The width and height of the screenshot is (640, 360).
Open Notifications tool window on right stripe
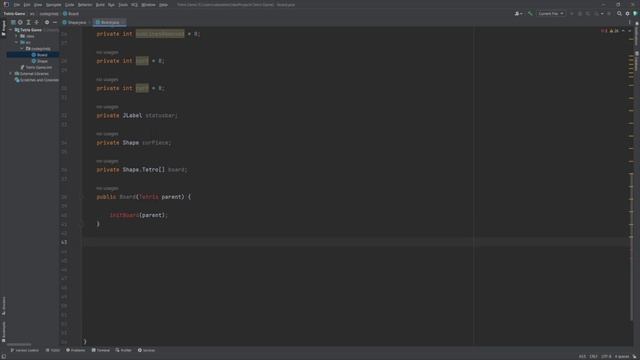(x=637, y=34)
